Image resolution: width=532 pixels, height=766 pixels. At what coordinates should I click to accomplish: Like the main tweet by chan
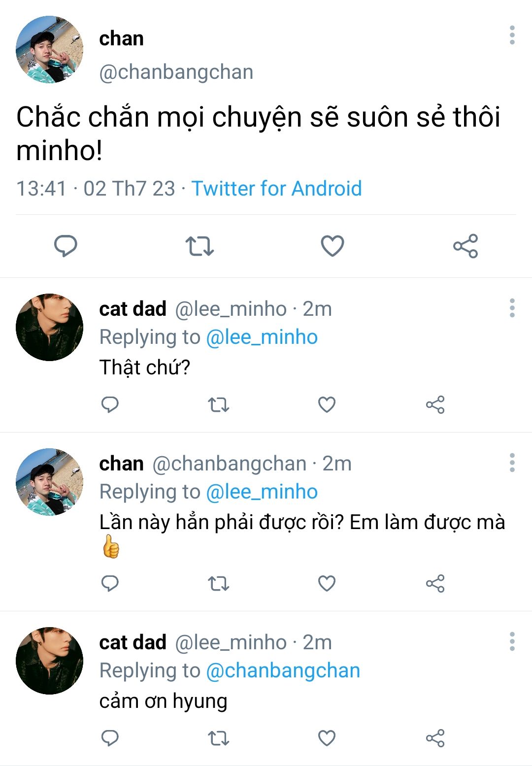332,246
